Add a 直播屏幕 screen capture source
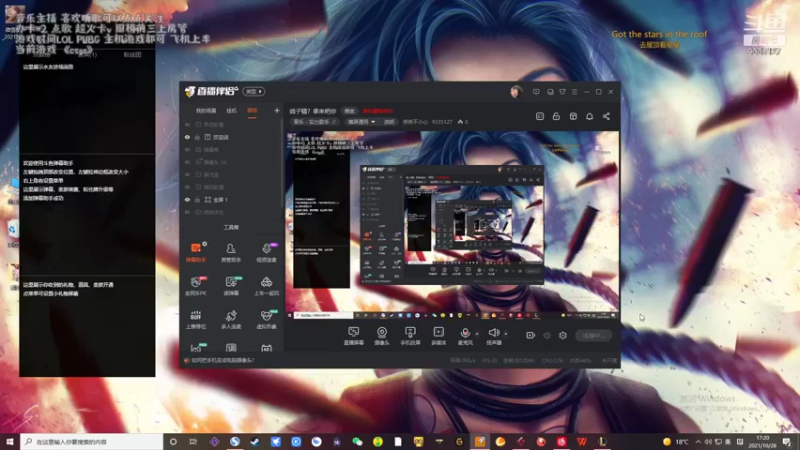The height and width of the screenshot is (450, 800). (x=354, y=336)
